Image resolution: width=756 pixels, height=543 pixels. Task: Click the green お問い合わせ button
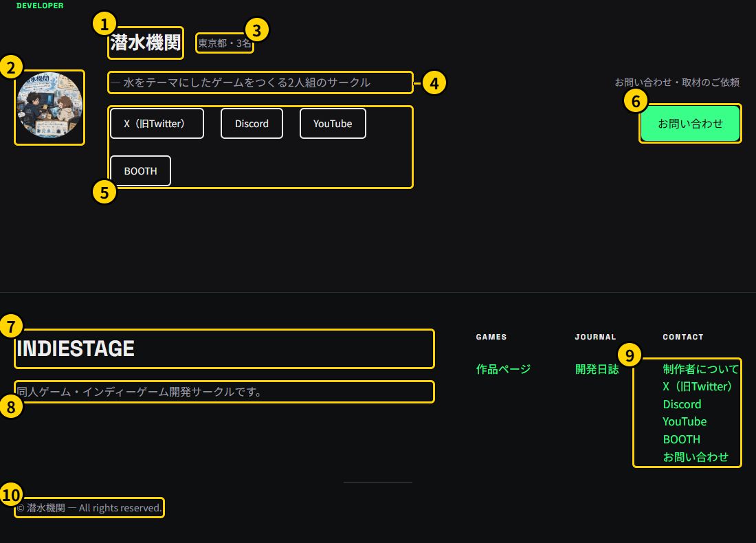click(x=691, y=124)
